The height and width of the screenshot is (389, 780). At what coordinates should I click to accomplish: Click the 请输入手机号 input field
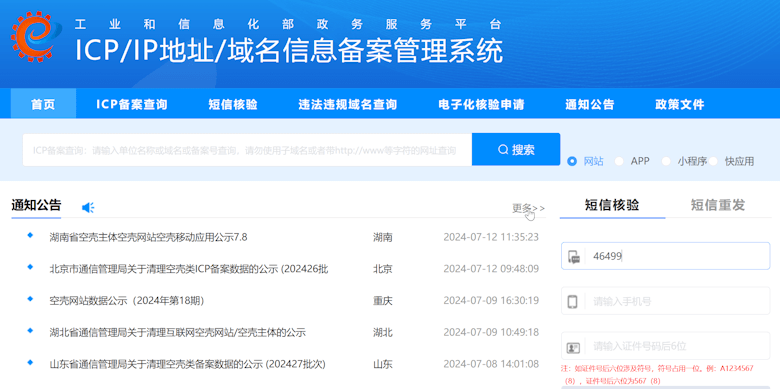[x=666, y=301]
